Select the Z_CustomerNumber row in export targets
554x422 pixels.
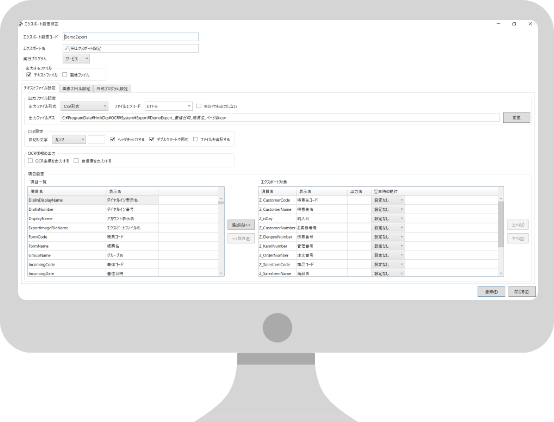pyautogui.click(x=378, y=228)
